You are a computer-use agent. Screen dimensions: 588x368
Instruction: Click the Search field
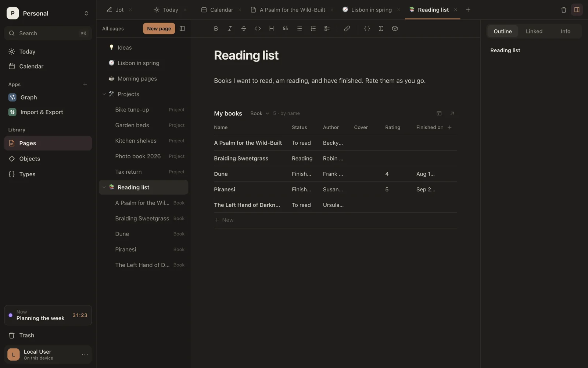pos(48,33)
